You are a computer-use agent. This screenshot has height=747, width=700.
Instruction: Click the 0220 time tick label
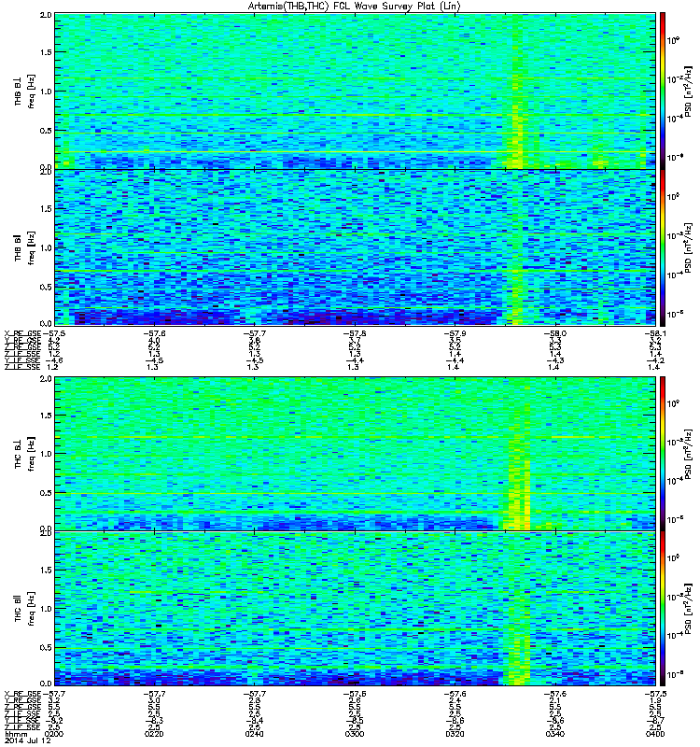(154, 734)
